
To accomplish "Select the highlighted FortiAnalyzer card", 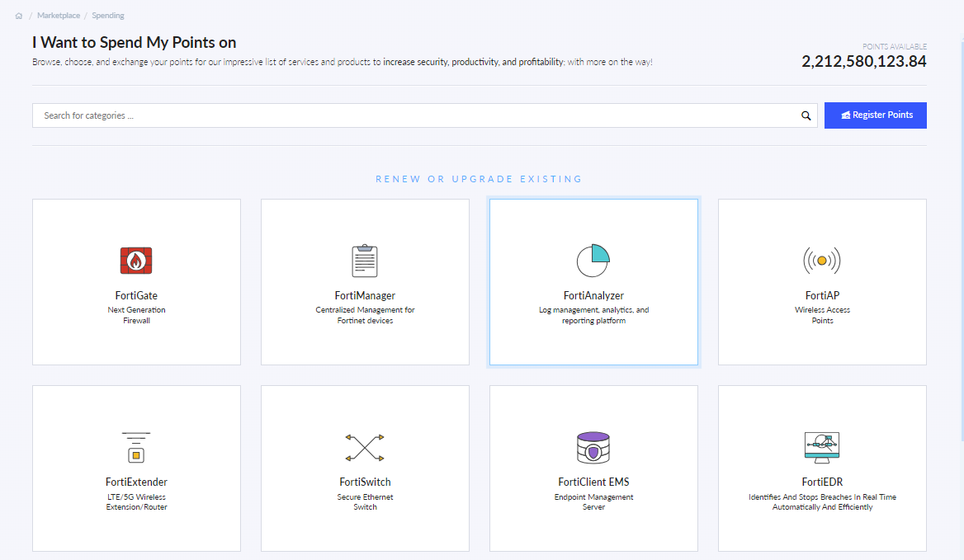I will click(x=593, y=281).
